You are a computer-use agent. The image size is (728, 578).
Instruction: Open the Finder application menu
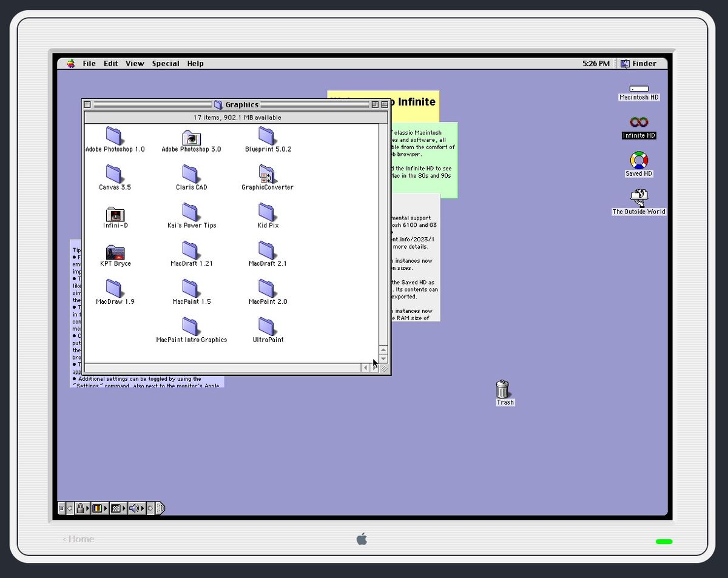[x=638, y=63]
